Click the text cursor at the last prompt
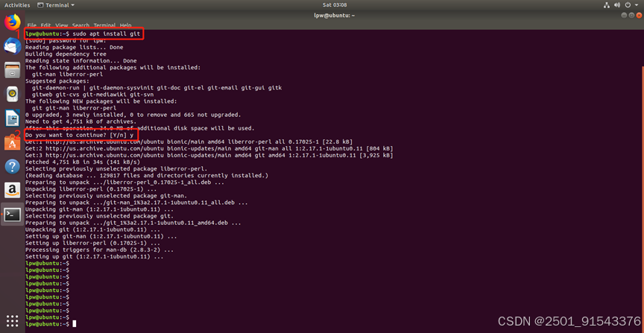Image resolution: width=644 pixels, height=333 pixels. [74, 324]
